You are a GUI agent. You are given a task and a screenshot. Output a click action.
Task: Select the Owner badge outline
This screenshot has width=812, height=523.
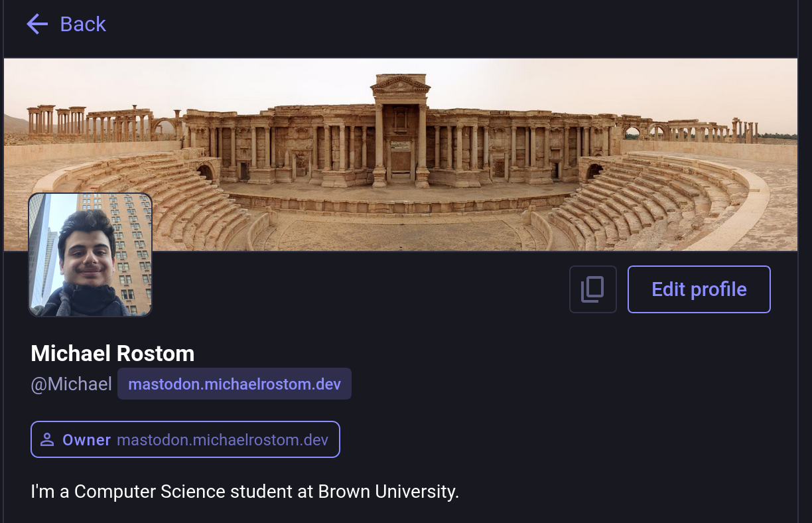[185, 439]
